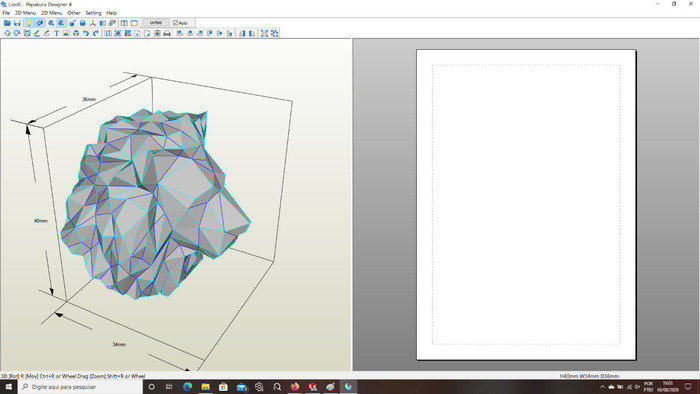Toggle the light bulb lighting icon

click(29, 23)
